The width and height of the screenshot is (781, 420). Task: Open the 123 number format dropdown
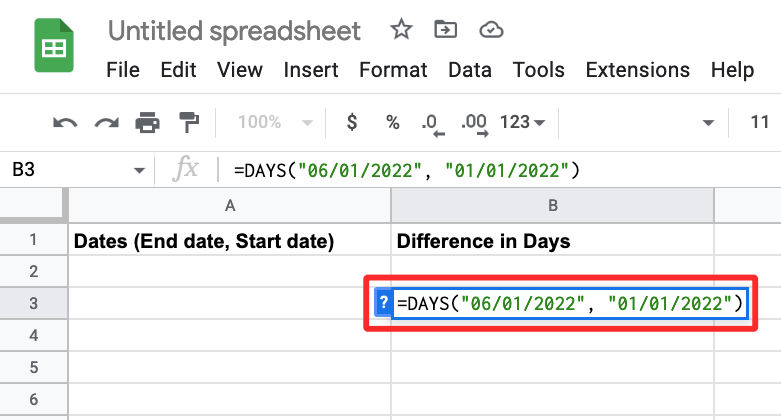pos(522,123)
